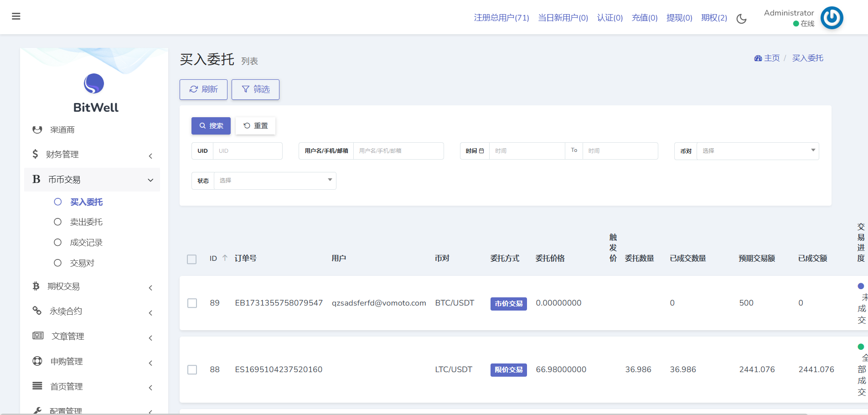Select checkbox for order ID 88

click(x=192, y=370)
